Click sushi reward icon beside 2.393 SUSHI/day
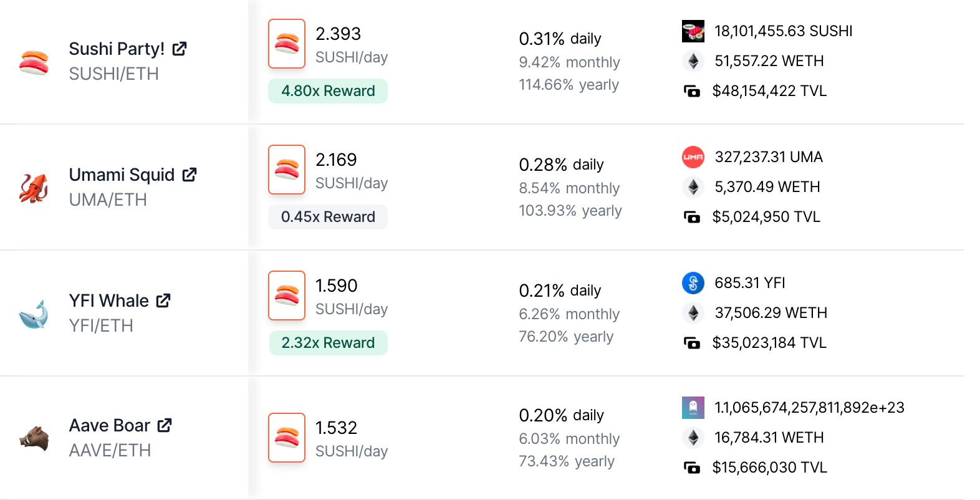980x500 pixels. (x=287, y=44)
